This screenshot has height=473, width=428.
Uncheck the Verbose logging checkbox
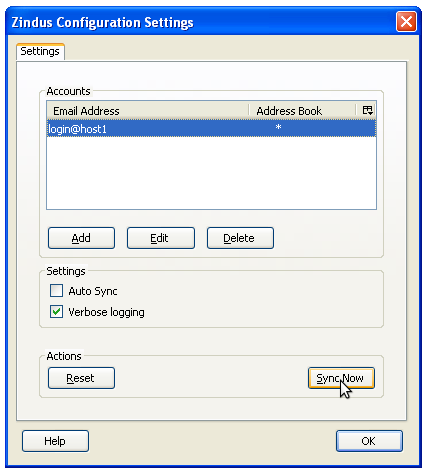(x=56, y=312)
